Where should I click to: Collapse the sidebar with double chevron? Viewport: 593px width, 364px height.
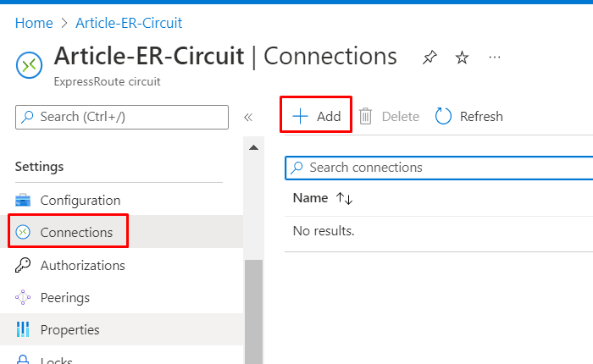248,117
